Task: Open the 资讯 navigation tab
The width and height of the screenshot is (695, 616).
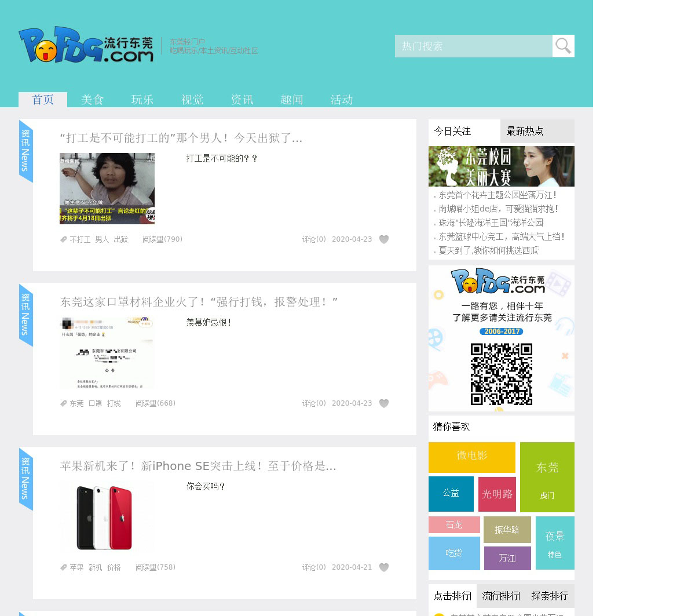Action: tap(242, 100)
